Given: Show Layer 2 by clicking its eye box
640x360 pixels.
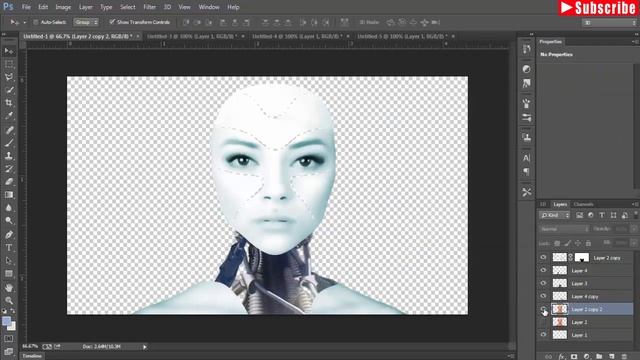Looking at the screenshot, I should 543,322.
